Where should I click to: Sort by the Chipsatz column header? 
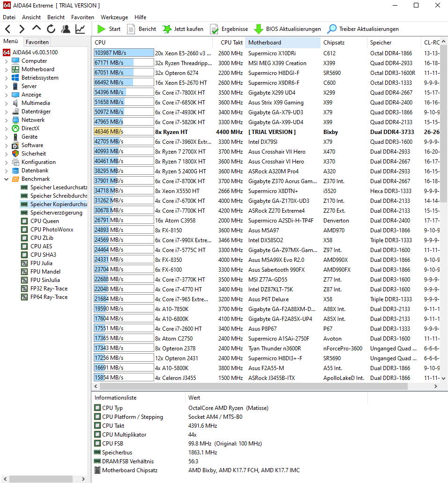343,43
